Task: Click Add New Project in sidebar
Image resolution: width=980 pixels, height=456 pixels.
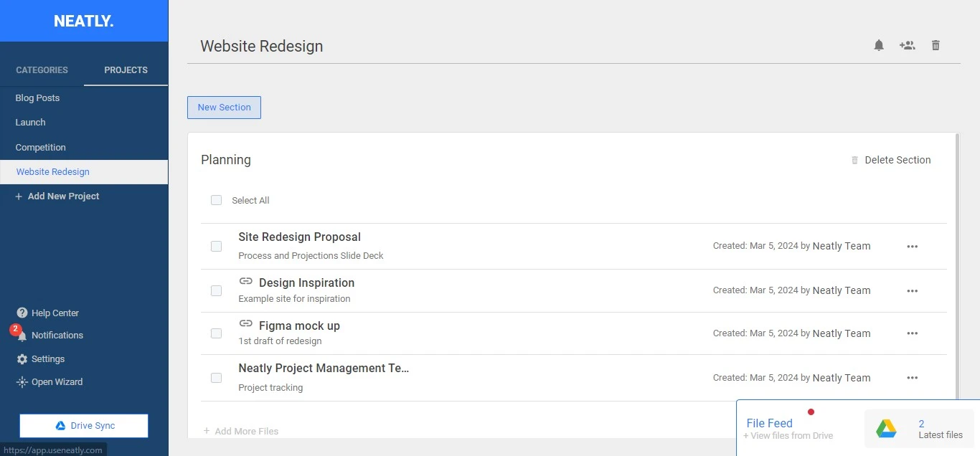Action: coord(57,196)
